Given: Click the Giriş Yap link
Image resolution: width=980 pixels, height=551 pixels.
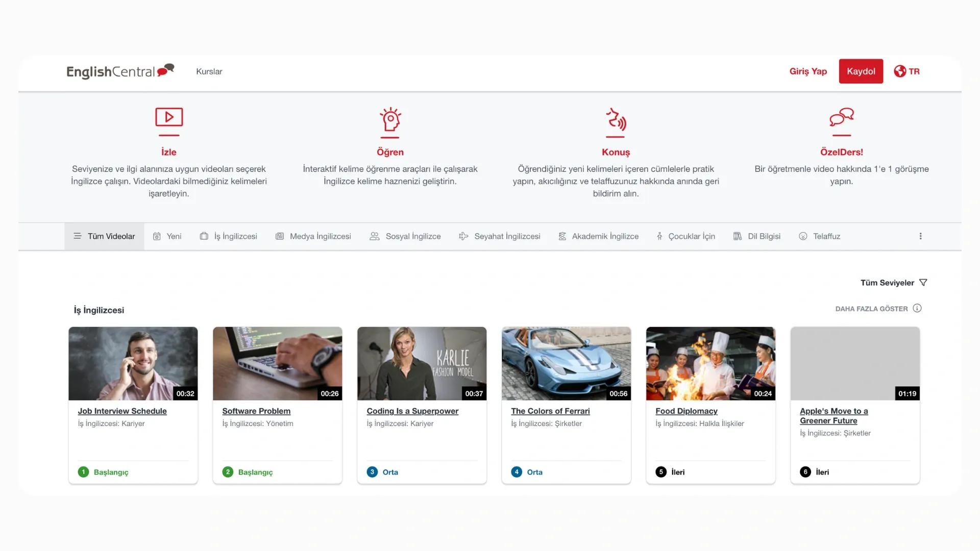Looking at the screenshot, I should [x=808, y=71].
